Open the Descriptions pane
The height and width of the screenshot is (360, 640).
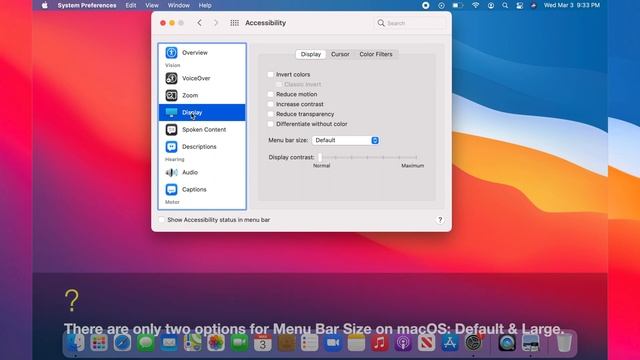tap(202, 147)
